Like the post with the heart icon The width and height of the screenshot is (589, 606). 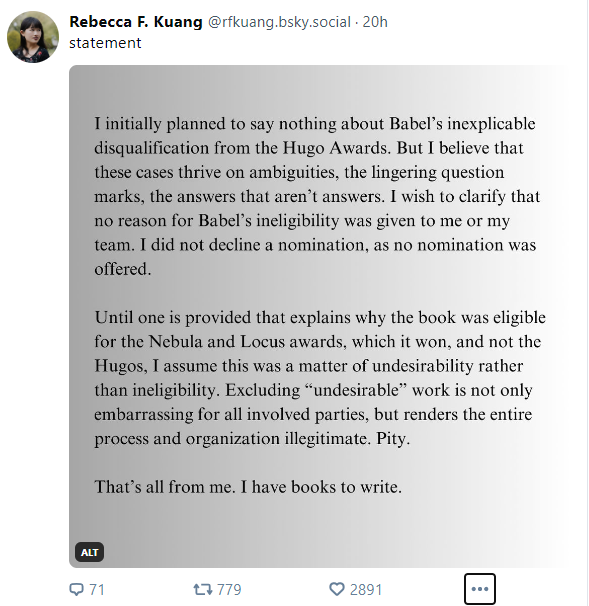[x=337, y=589]
